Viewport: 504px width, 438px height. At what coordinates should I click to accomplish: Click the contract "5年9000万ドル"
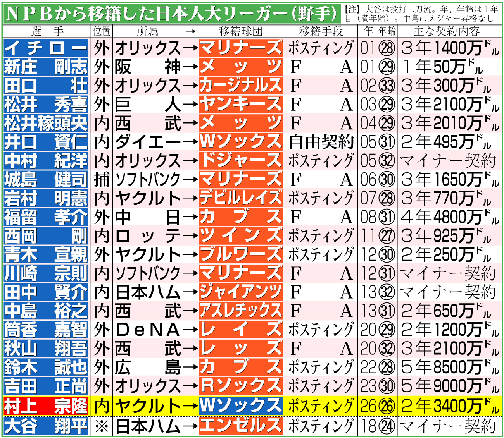(x=450, y=386)
